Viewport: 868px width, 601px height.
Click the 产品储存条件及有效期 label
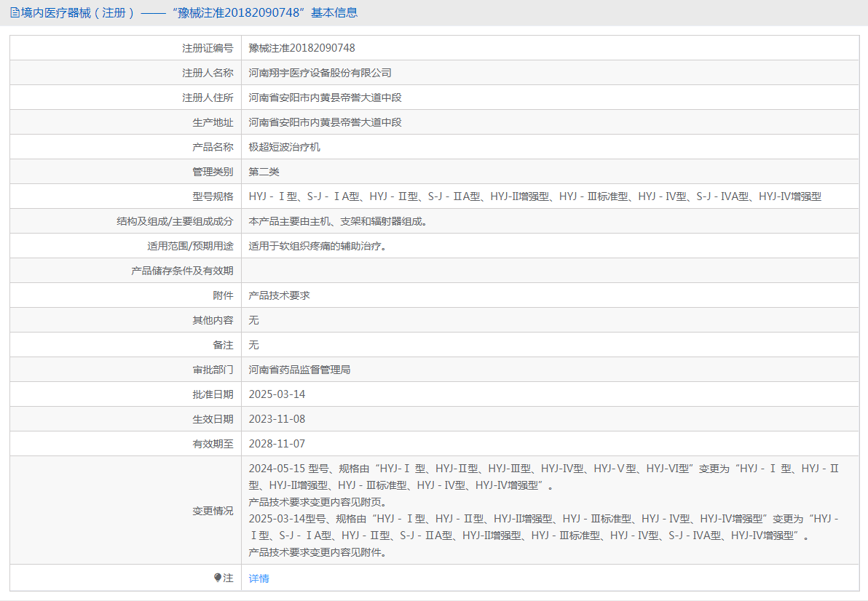click(x=182, y=271)
